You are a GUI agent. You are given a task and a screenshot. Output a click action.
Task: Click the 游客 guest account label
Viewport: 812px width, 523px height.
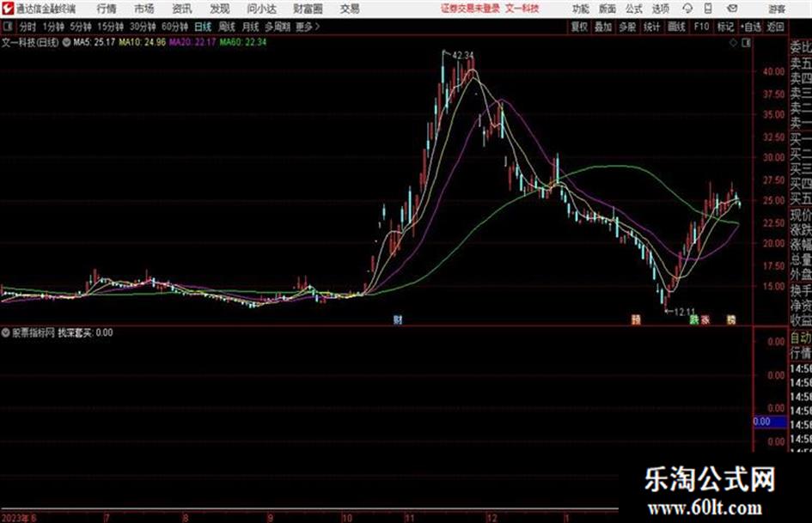click(x=777, y=9)
